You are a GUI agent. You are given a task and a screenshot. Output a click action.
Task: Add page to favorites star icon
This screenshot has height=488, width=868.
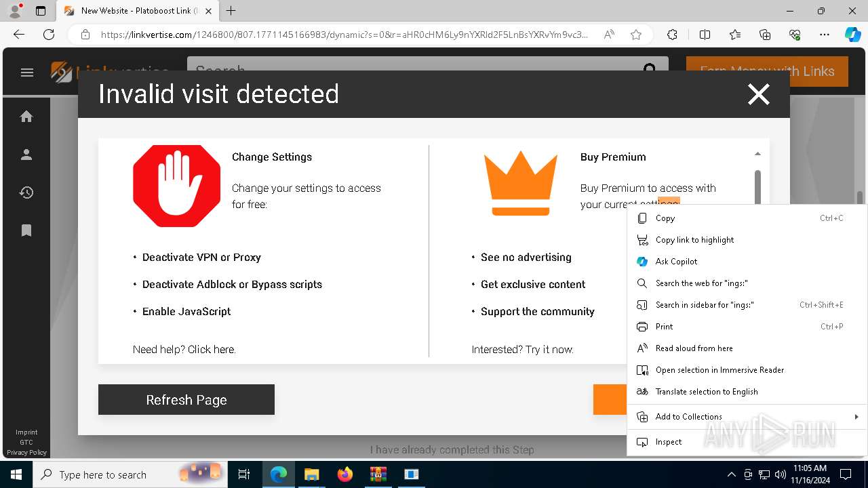click(636, 35)
